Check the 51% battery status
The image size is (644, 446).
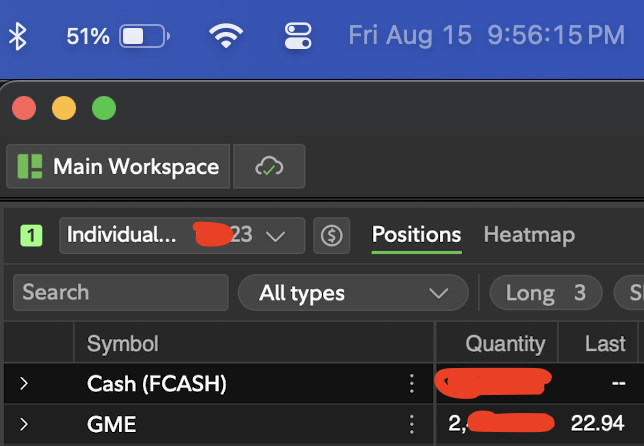(x=118, y=36)
